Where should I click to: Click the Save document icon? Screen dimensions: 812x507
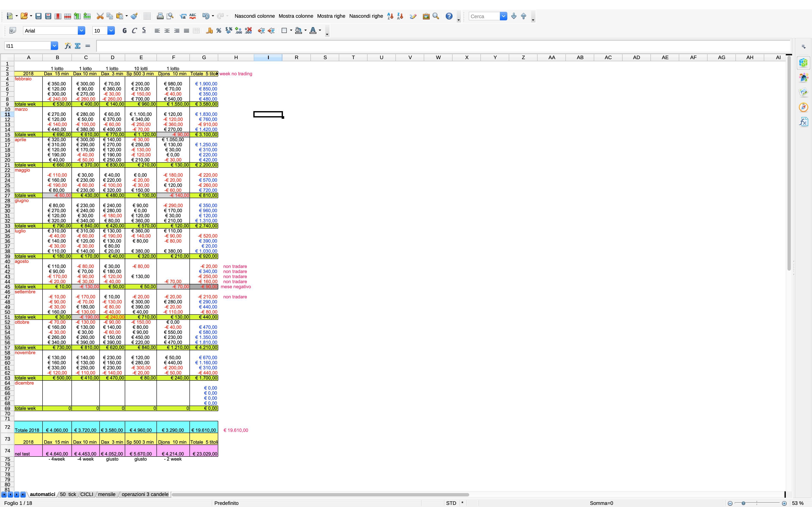click(x=38, y=16)
